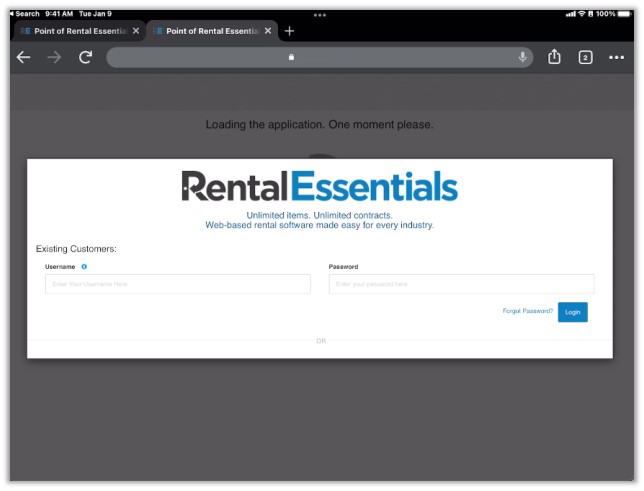The width and height of the screenshot is (644, 491).
Task: Open the browser three-dot more menu
Action: (616, 58)
